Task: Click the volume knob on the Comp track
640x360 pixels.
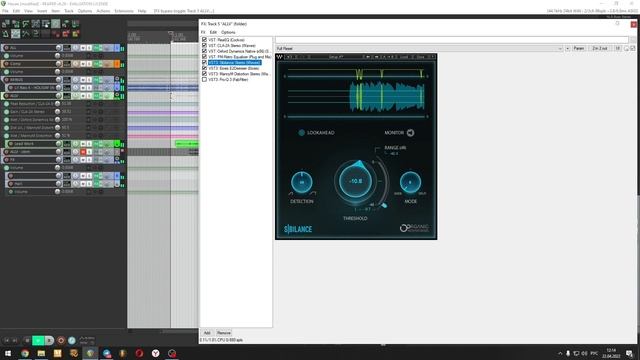Action: pos(59,64)
